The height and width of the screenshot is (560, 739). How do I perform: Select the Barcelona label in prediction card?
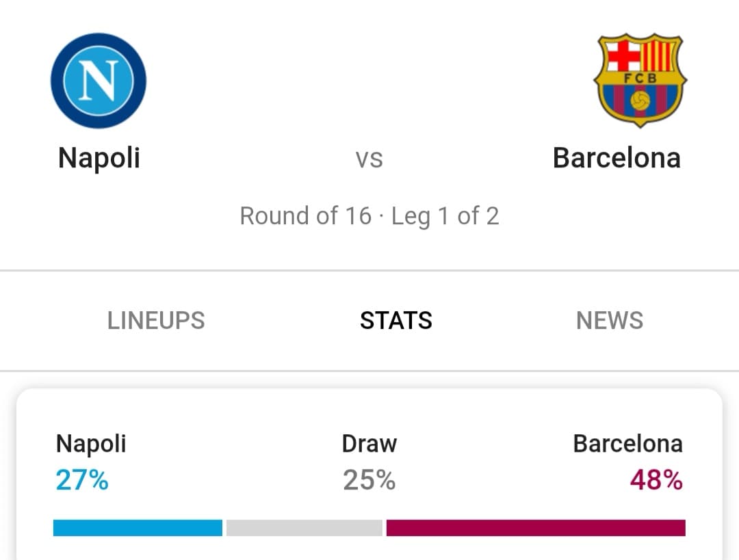[627, 444]
